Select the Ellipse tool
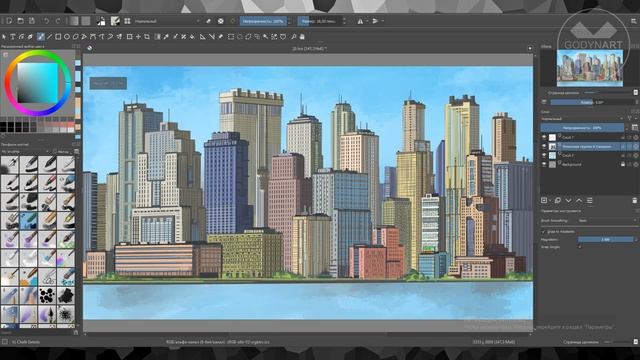Image resolution: width=640 pixels, height=360 pixels. point(67,37)
